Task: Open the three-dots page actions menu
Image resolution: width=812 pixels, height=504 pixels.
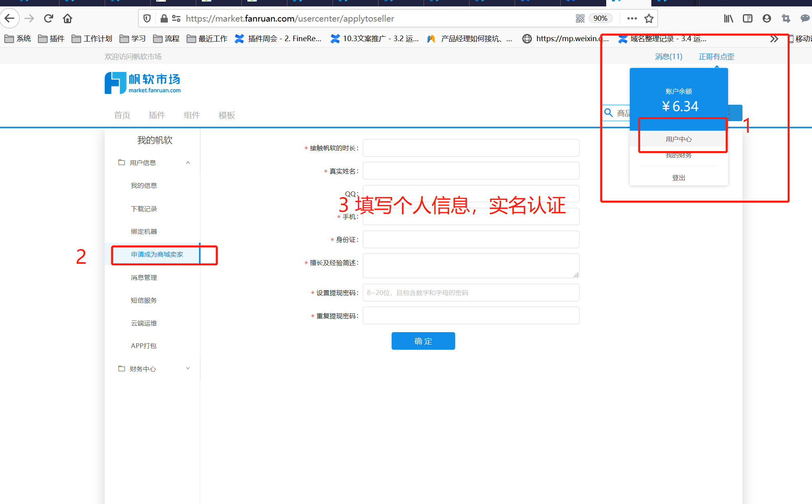Action: pos(632,18)
